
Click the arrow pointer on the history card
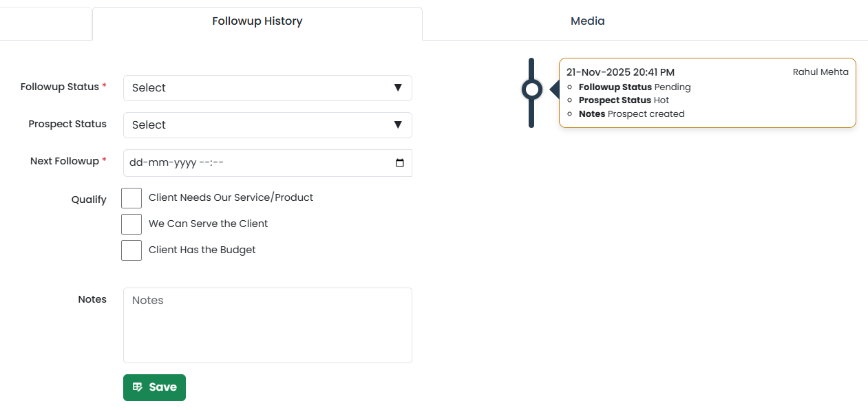coord(554,89)
